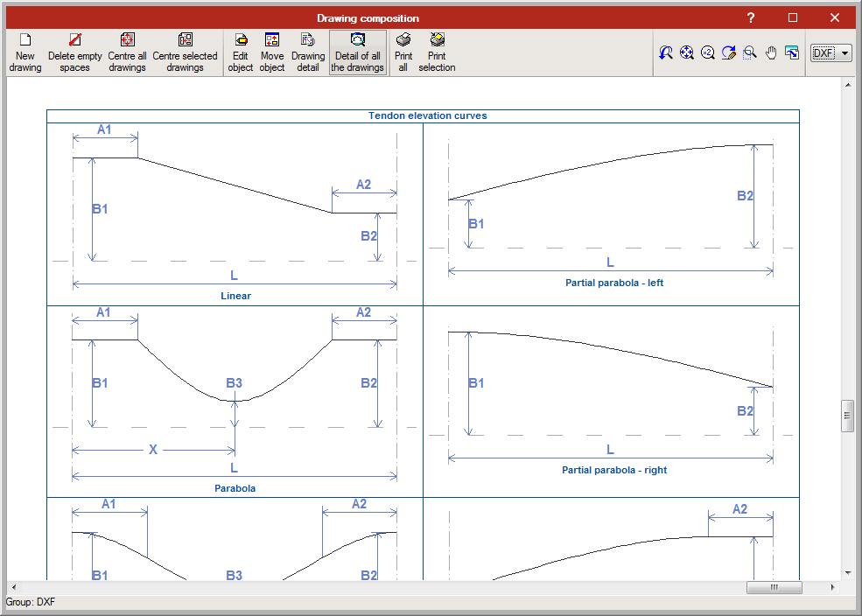Zoom to fit whole drawing

pos(687,53)
